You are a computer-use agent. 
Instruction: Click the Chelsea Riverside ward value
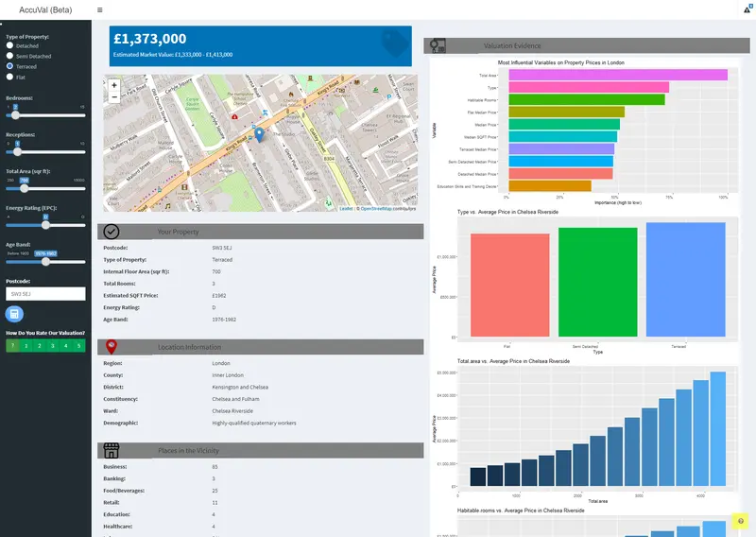tap(232, 411)
